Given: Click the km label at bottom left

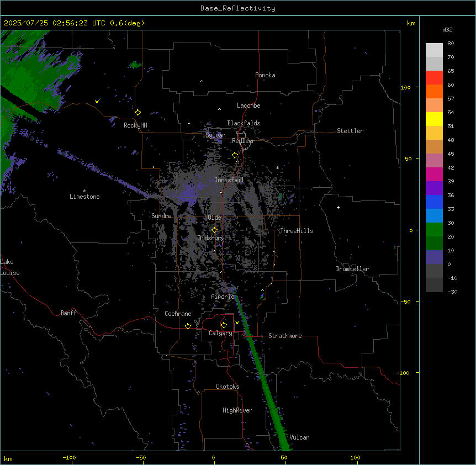Looking at the screenshot, I should [x=8, y=459].
